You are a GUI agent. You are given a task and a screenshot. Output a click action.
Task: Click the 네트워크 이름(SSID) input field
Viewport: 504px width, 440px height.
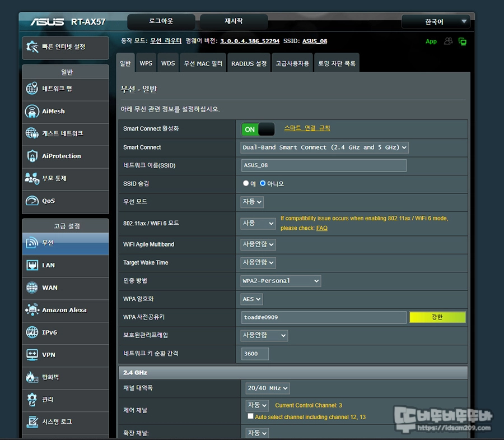pos(324,165)
